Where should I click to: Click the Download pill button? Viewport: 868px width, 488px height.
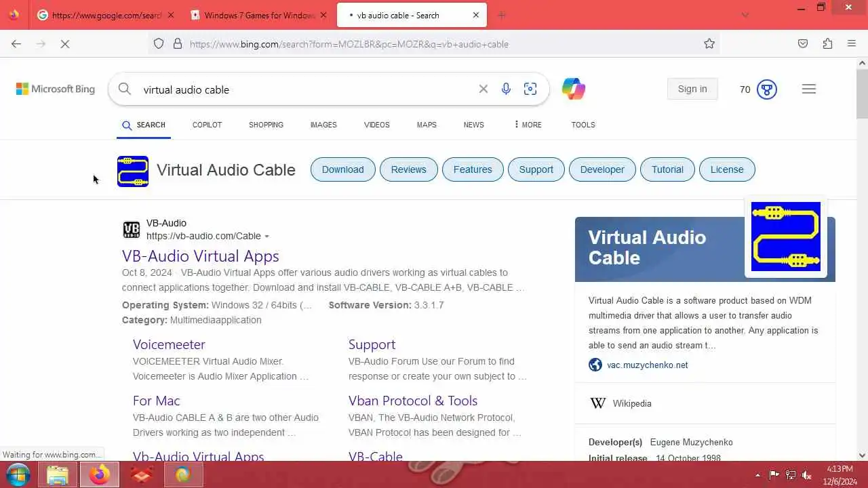pos(342,169)
